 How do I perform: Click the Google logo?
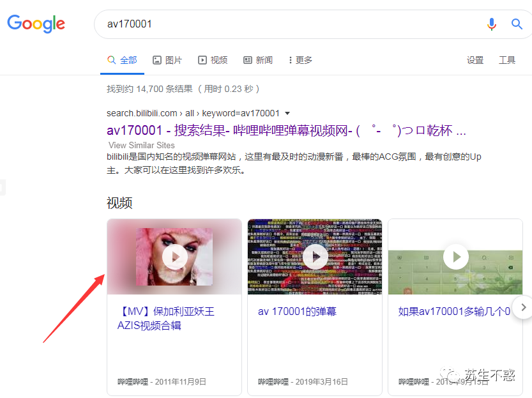tap(36, 24)
